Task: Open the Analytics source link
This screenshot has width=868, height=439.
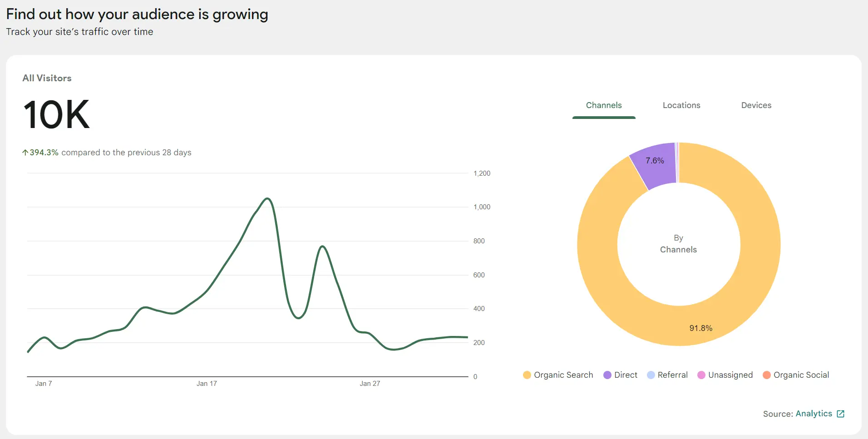Action: [814, 414]
